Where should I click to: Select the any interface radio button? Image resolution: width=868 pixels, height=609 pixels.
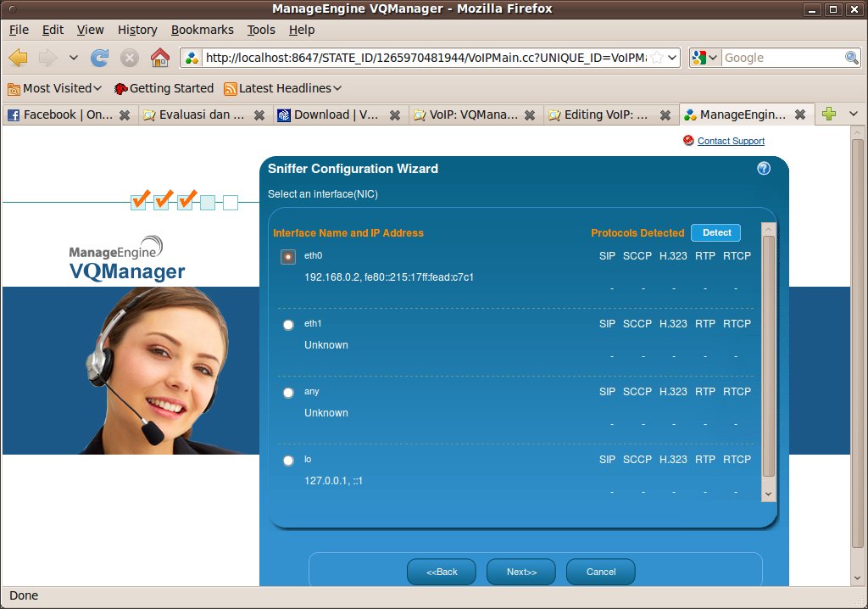pos(288,393)
